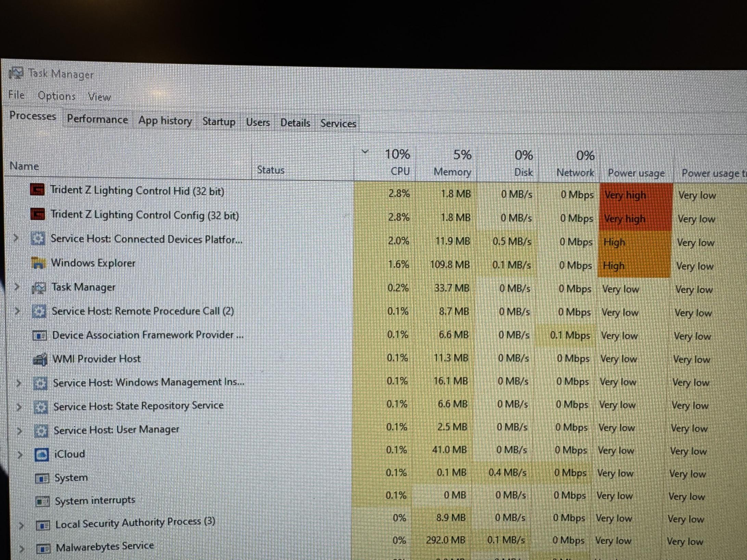
Task: Click the Service Host User Manager gear icon
Action: (x=41, y=431)
